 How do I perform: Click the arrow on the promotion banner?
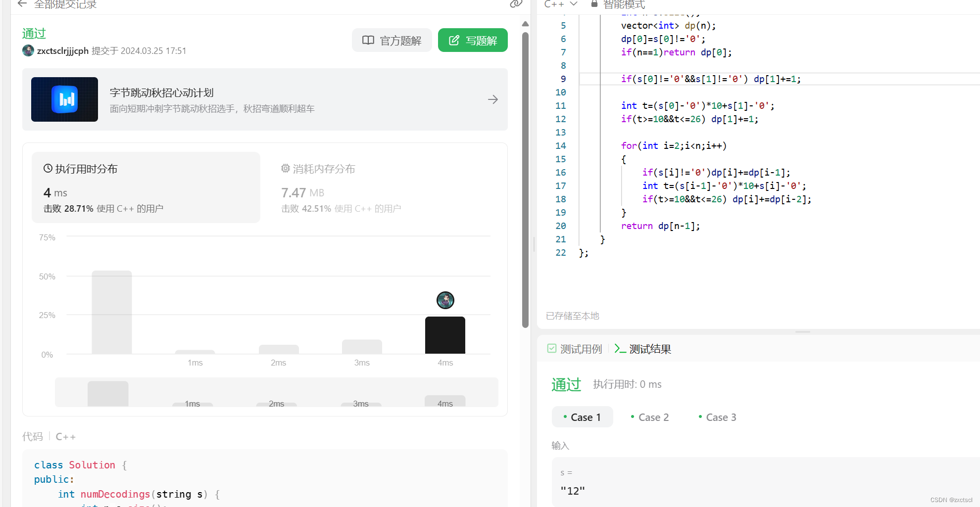coord(493,99)
